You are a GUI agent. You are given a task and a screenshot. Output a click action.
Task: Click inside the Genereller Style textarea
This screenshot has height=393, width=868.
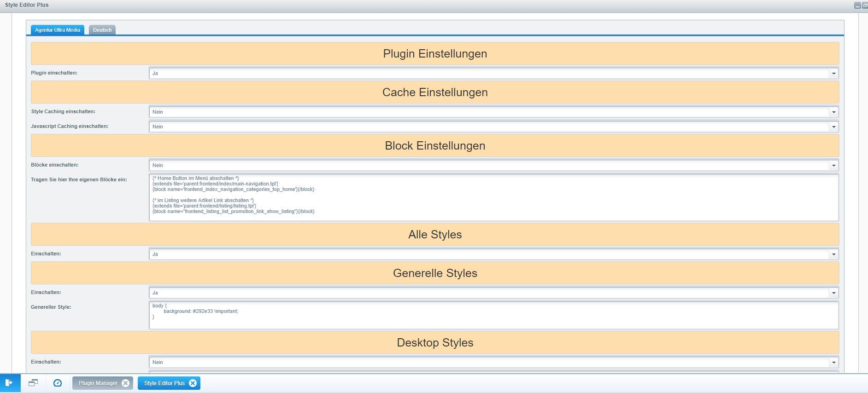tap(493, 315)
